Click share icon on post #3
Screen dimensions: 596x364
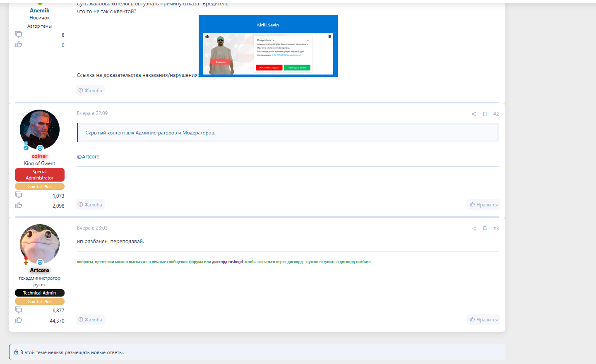coord(473,229)
